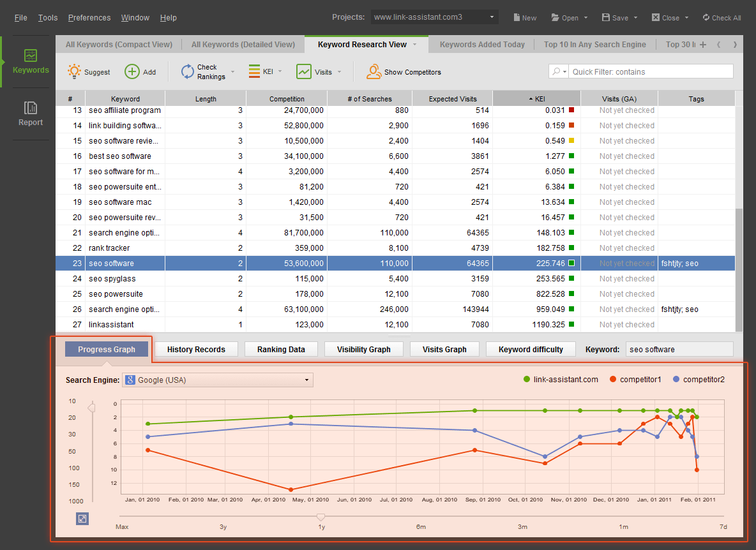Expand the Visits button dropdown arrow
The width and height of the screenshot is (756, 550).
click(x=340, y=71)
